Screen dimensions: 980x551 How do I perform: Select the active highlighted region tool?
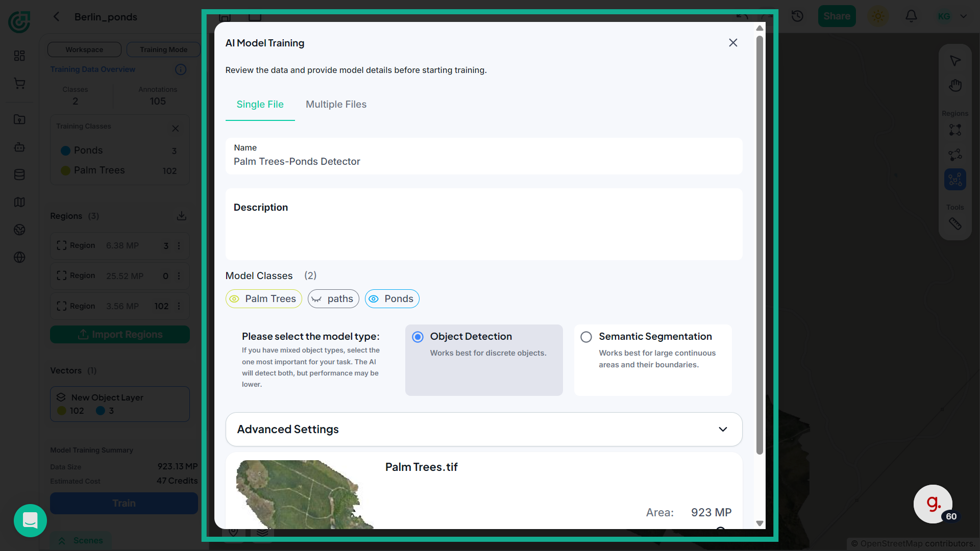955,180
